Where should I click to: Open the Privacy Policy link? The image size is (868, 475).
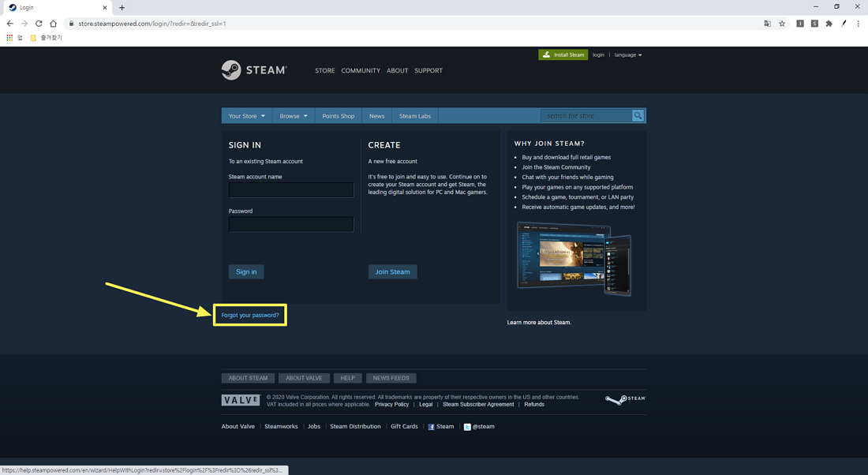tap(392, 405)
